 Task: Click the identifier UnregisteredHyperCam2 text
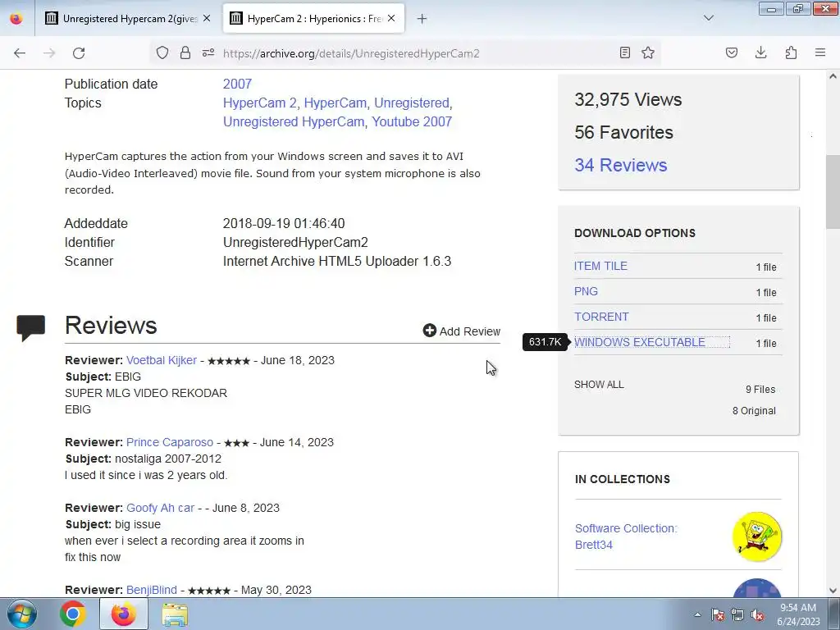click(x=295, y=242)
